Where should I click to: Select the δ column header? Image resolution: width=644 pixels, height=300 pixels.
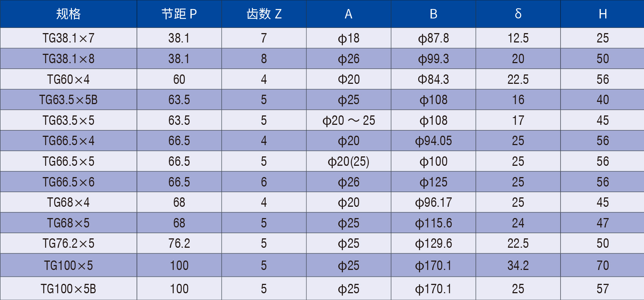[x=518, y=14]
